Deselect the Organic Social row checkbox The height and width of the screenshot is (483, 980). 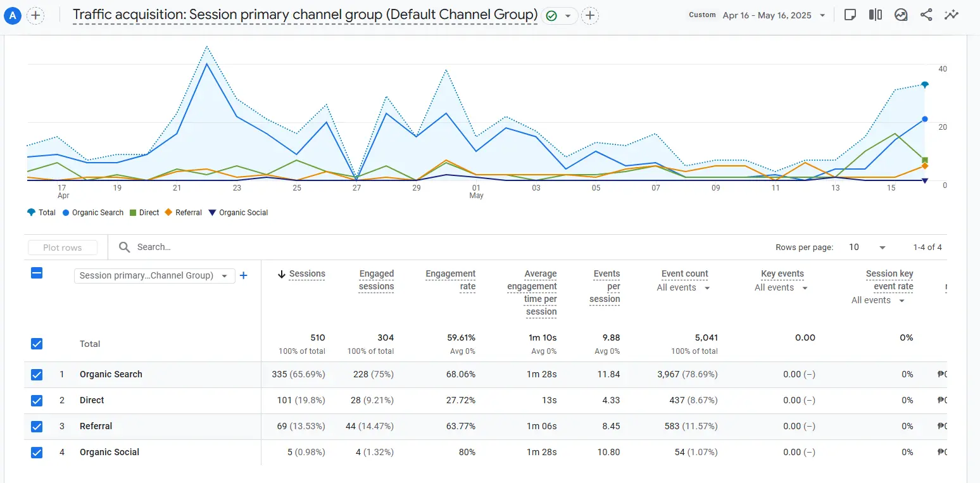click(x=37, y=453)
